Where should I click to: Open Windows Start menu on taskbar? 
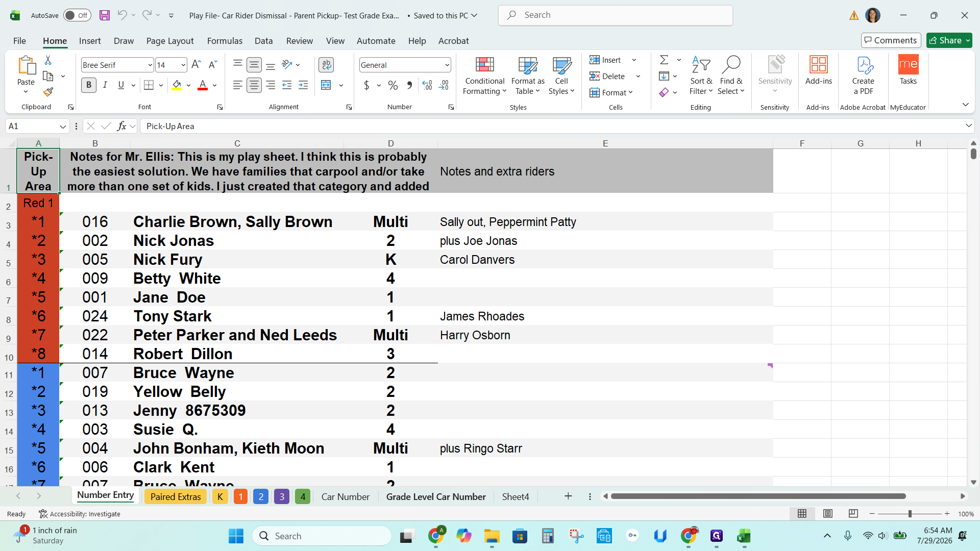(x=236, y=536)
